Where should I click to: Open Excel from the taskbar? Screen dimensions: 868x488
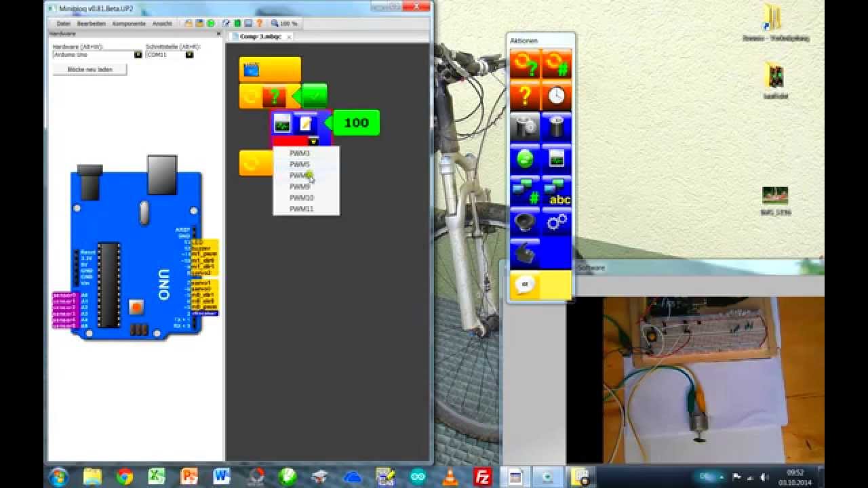pos(157,476)
